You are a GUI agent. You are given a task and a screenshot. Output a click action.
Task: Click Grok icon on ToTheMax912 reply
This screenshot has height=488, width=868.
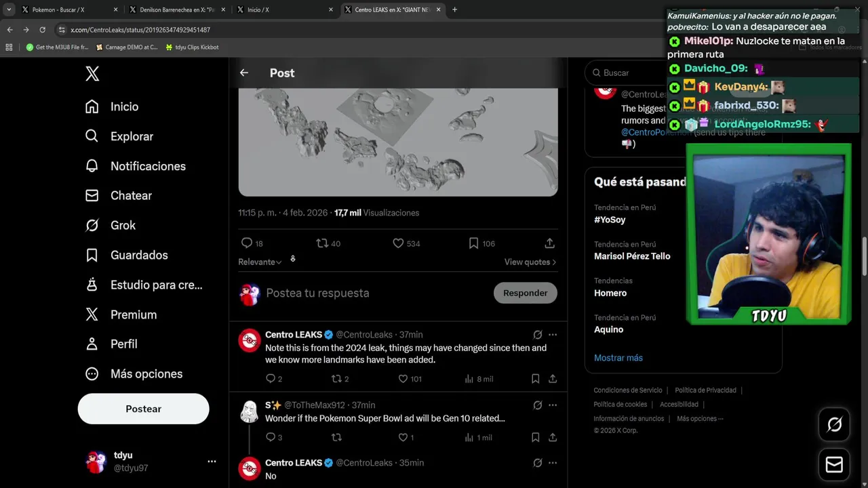pos(537,405)
